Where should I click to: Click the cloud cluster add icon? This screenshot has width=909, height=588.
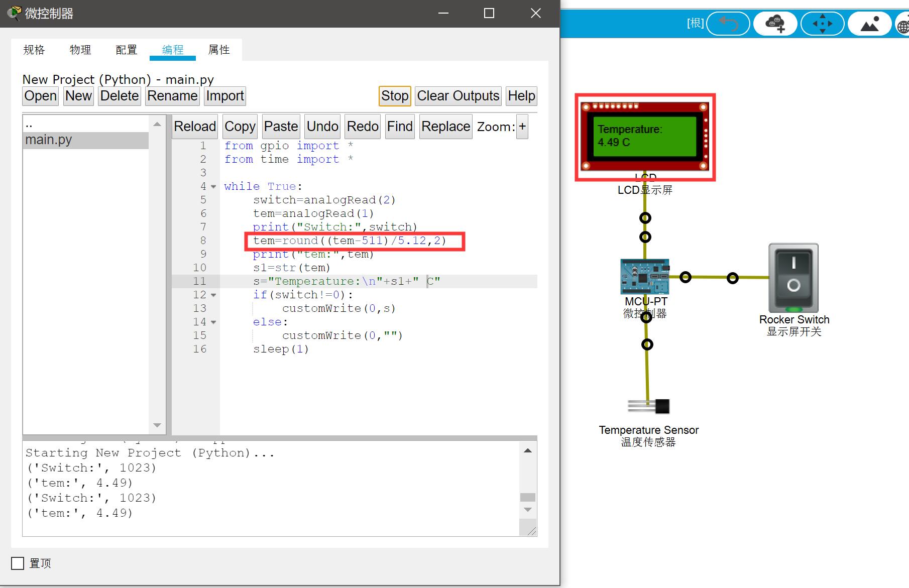775,24
